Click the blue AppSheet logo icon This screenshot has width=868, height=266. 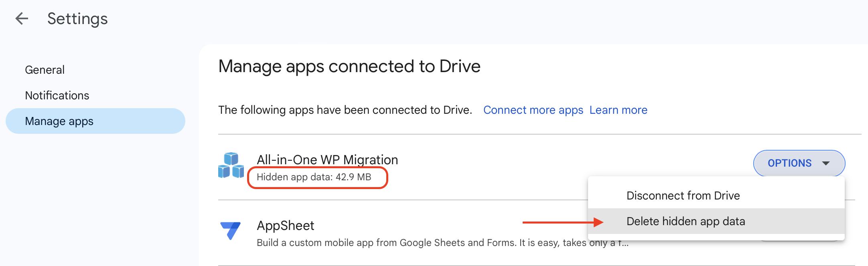coord(230,230)
